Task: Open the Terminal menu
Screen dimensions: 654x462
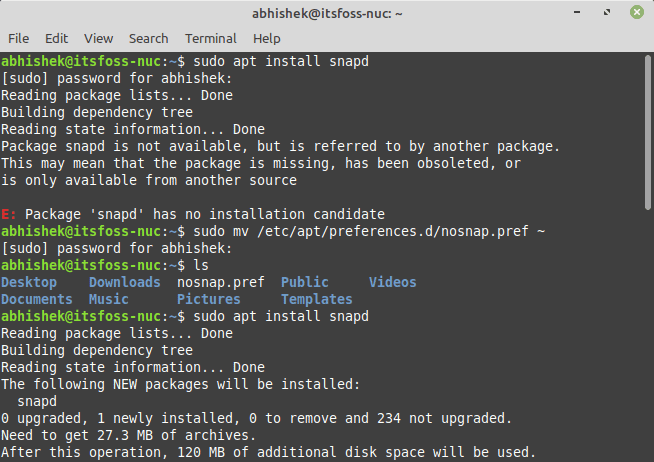Action: coord(211,38)
